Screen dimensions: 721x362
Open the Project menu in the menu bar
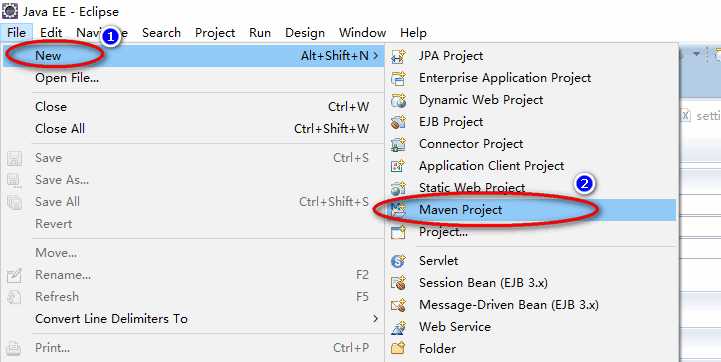tap(215, 33)
